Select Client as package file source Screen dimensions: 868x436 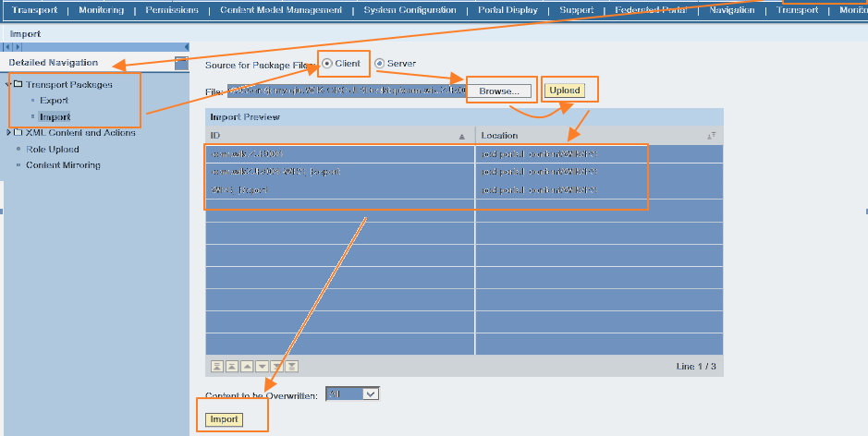pyautogui.click(x=327, y=64)
